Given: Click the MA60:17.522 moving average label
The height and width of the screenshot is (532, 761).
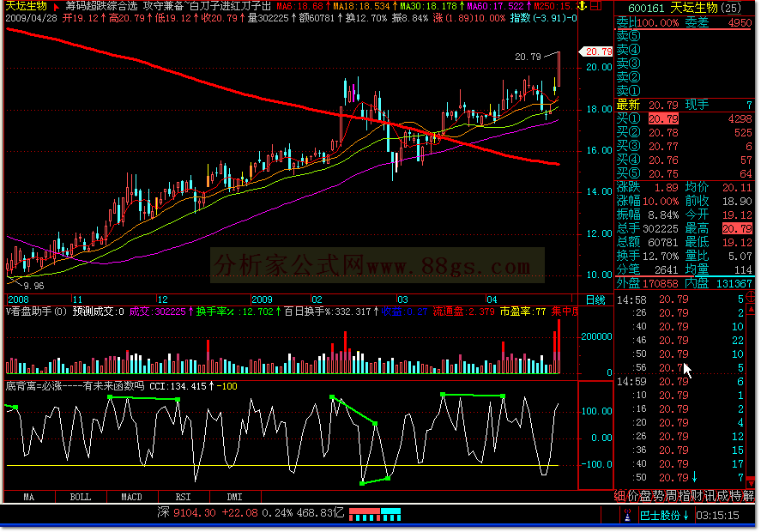Looking at the screenshot, I should [495, 6].
